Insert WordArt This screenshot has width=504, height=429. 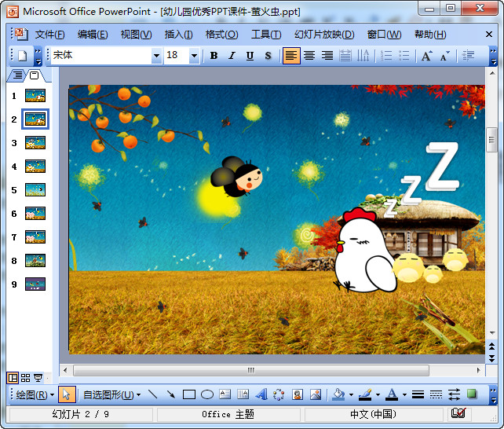pyautogui.click(x=261, y=394)
